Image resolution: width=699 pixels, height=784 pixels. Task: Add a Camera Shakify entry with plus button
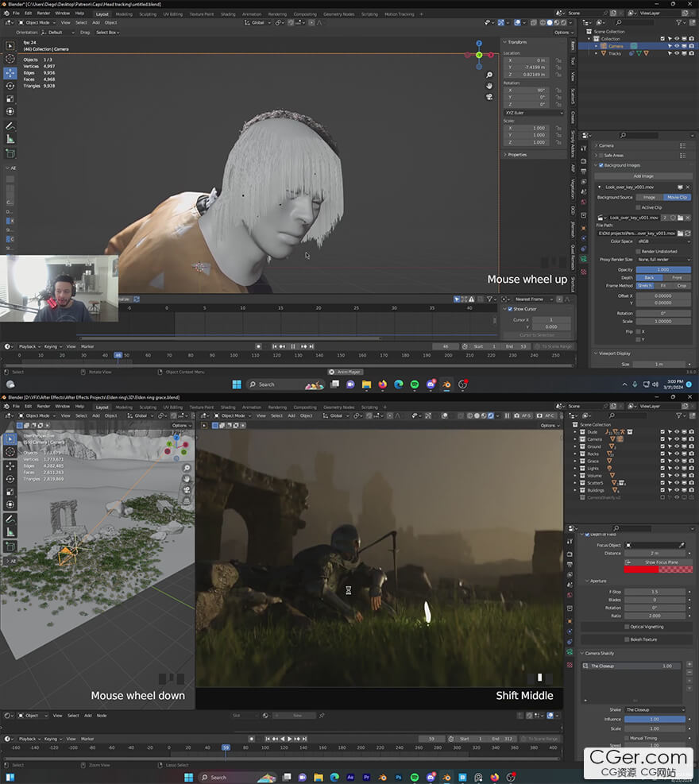[689, 665]
